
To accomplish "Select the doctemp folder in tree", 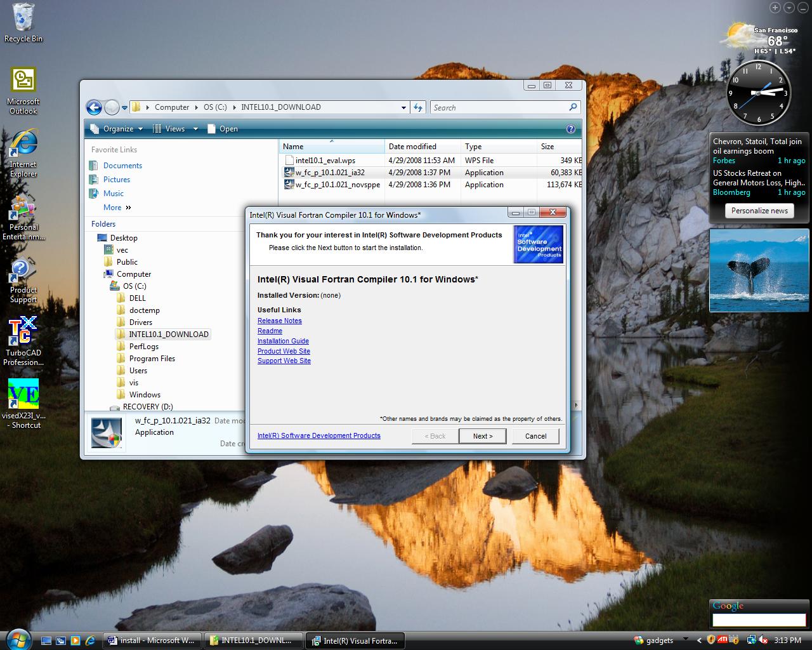I will [144, 310].
